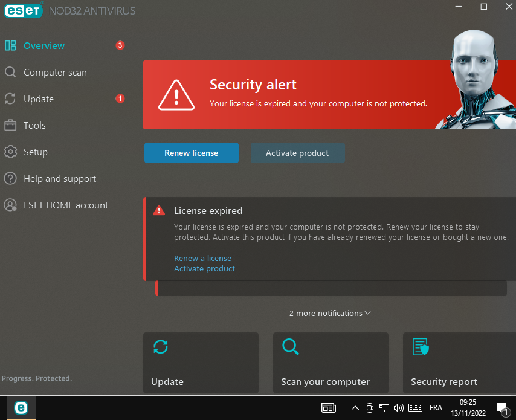Open the touch keyboard from taskbar
This screenshot has width=516, height=420.
(415, 408)
